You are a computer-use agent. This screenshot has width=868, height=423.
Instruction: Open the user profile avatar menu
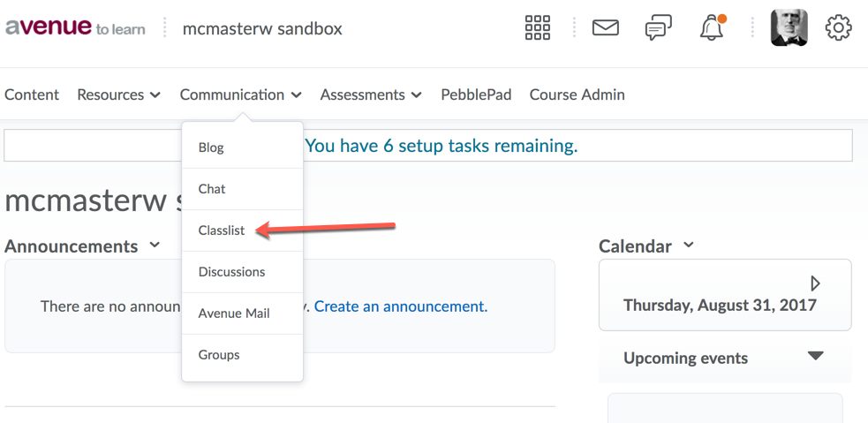[789, 28]
